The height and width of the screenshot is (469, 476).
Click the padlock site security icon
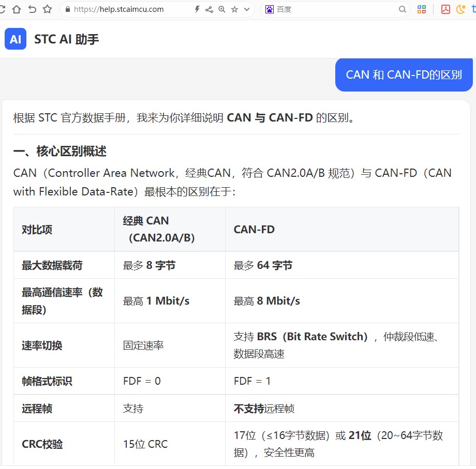click(68, 9)
